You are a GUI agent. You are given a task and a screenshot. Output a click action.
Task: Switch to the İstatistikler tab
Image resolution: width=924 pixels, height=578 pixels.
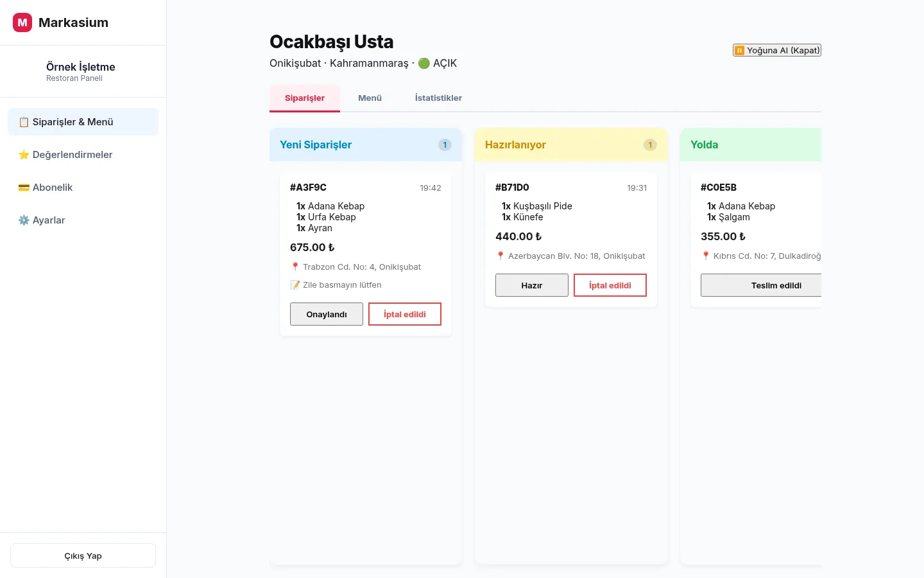click(438, 98)
